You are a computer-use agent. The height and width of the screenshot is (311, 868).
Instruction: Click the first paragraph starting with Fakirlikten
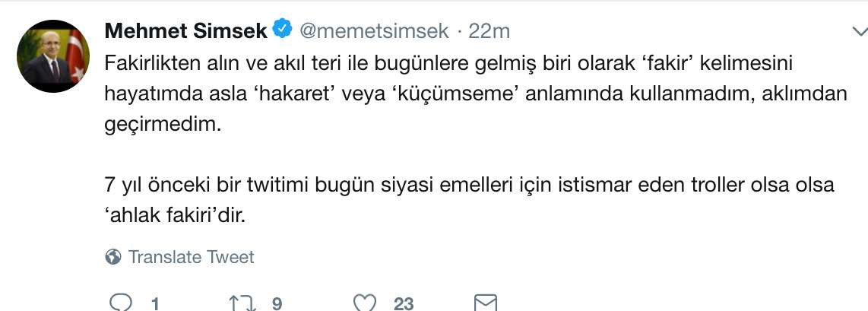coord(476,94)
